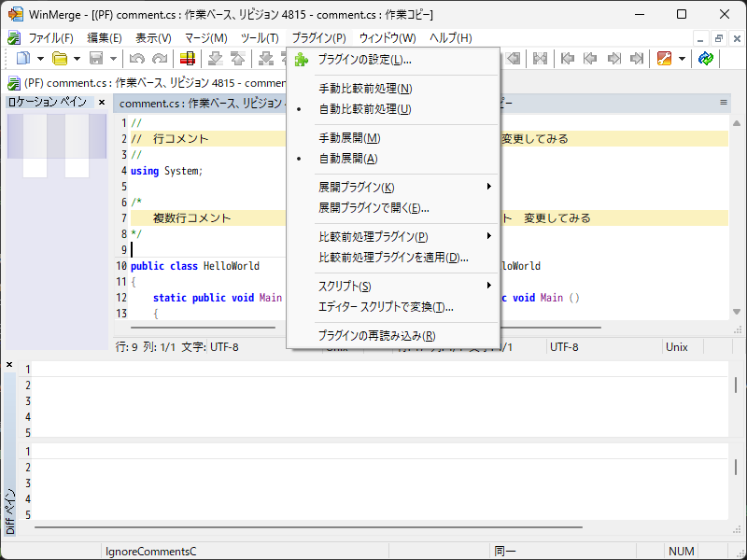747x560 pixels.
Task: Expand the 展開プラグイン(K) submenu
Action: [x=393, y=188]
